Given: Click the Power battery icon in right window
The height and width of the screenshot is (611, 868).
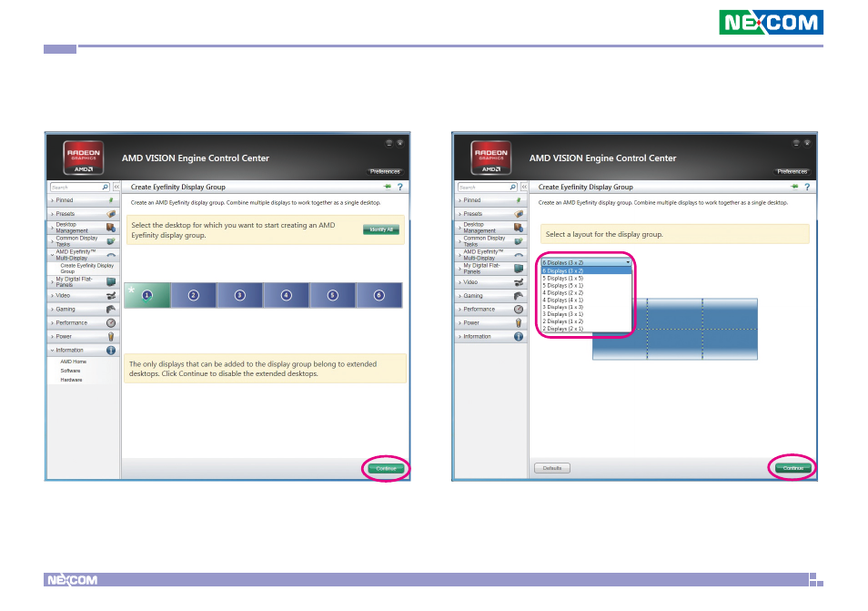Looking at the screenshot, I should [519, 322].
